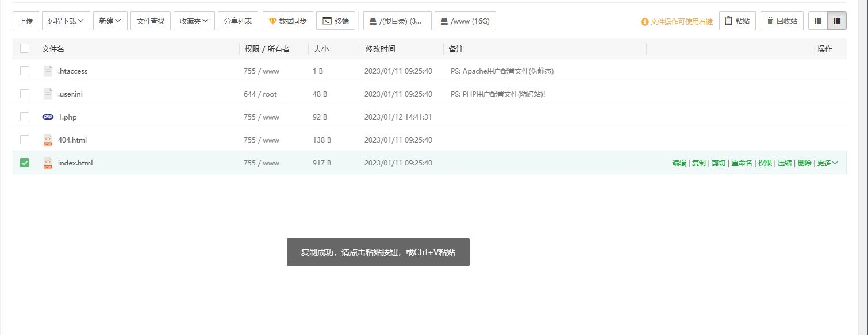Open the .htaccess file name

(x=72, y=71)
